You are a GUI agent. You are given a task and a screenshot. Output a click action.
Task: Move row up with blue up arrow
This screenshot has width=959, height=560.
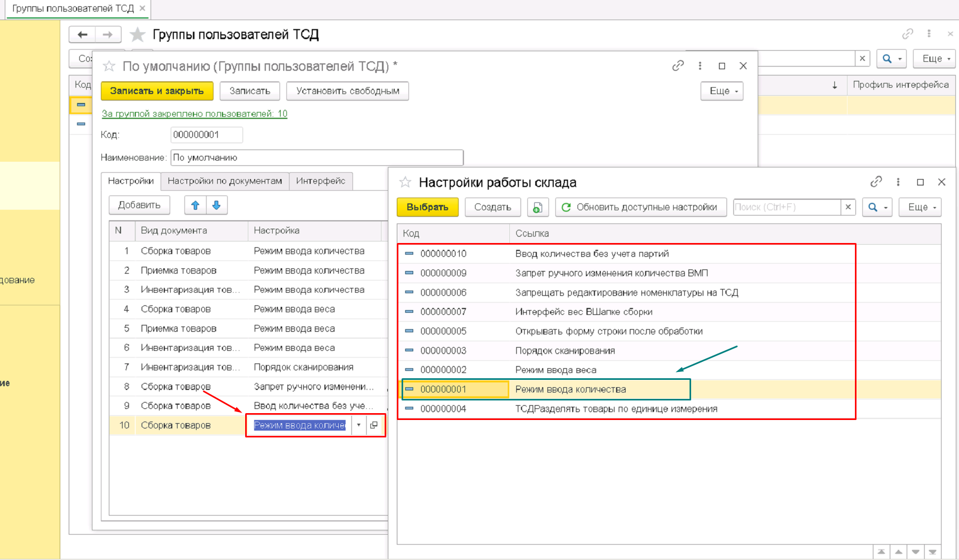coord(195,206)
